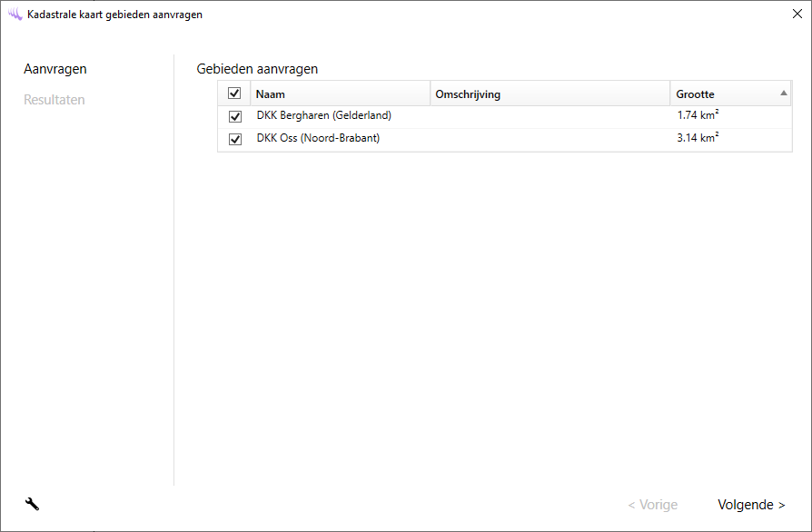The height and width of the screenshot is (532, 812).
Task: Uncheck the DKK Oss (Noord-Brabant) checkbox
Action: [x=235, y=140]
